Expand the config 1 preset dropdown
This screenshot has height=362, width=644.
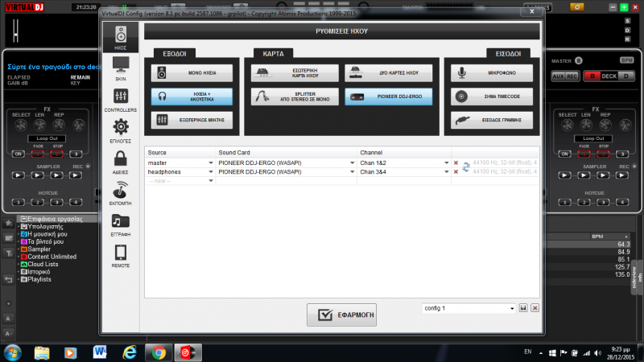click(512, 308)
